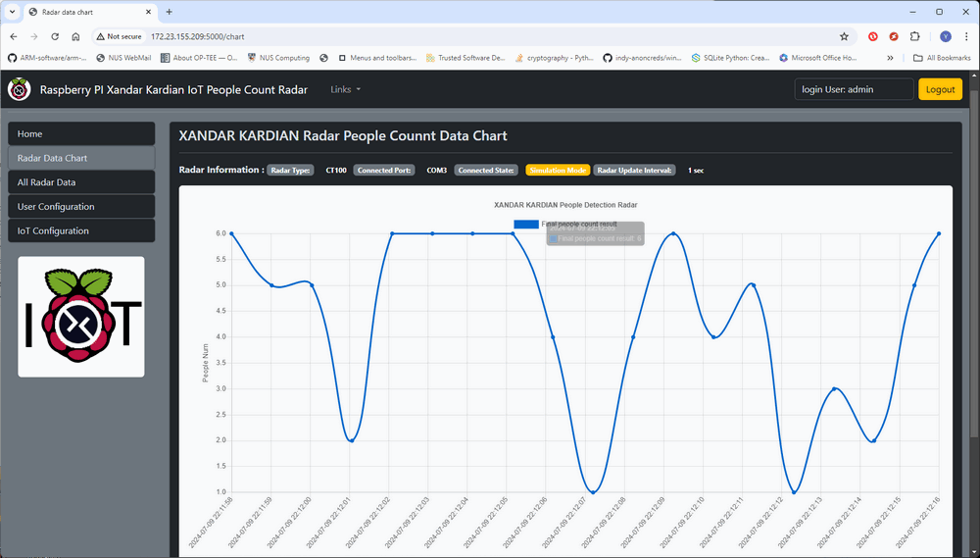Open browser home page icon

point(75,37)
